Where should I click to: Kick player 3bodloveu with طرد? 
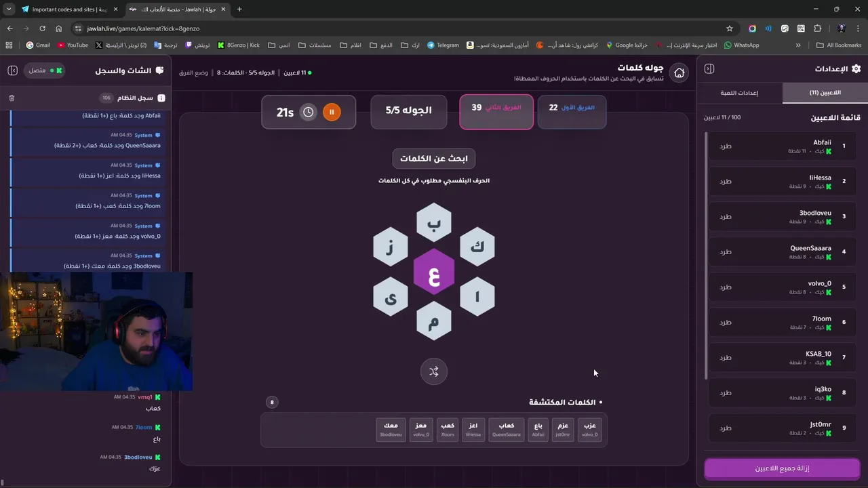(726, 216)
